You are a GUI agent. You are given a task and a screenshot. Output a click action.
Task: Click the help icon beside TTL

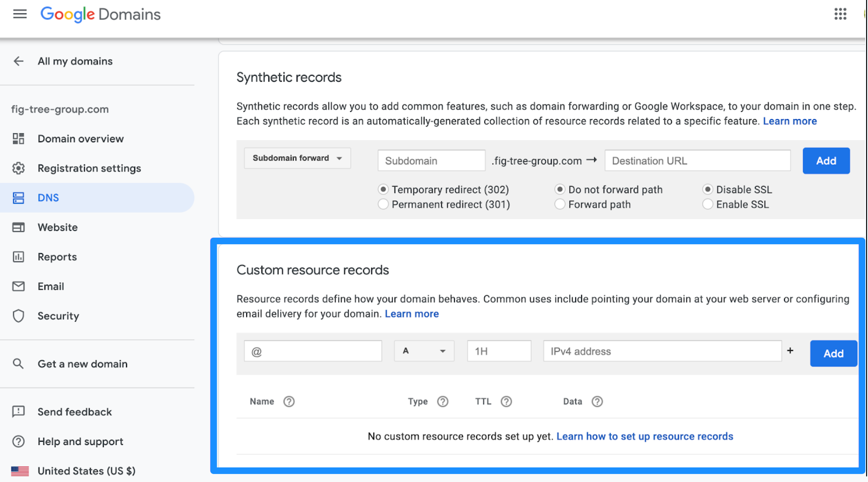pos(506,401)
